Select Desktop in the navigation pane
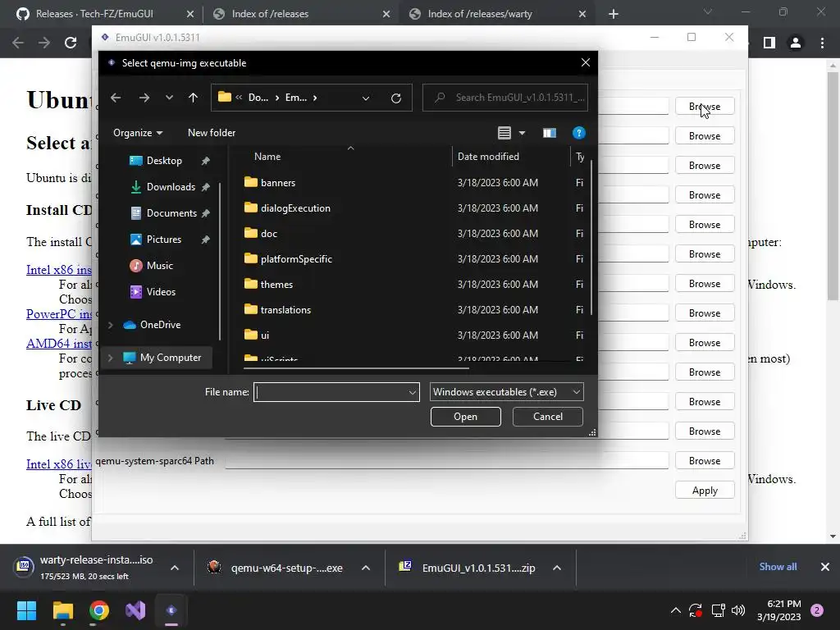Viewport: 840px width, 630px height. click(x=164, y=161)
